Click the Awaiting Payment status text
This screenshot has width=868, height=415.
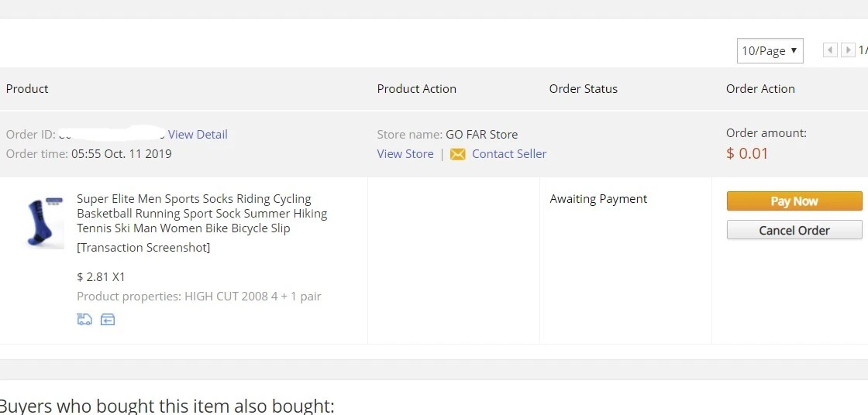(x=598, y=199)
